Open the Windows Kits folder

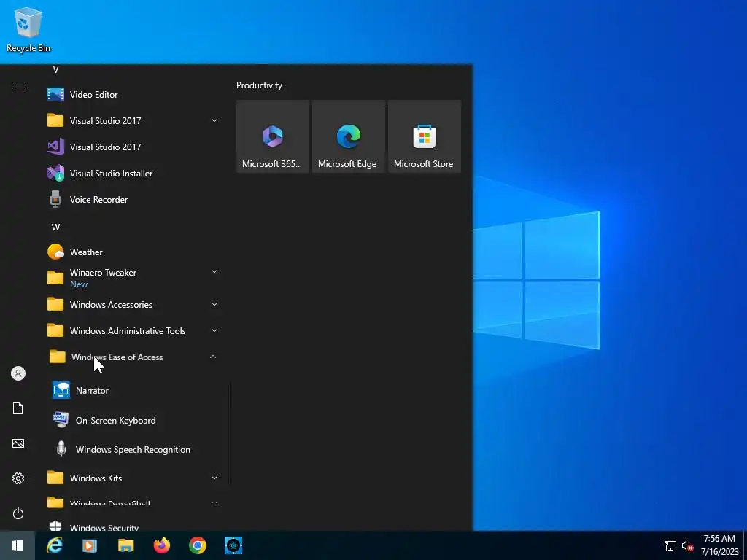pyautogui.click(x=134, y=478)
